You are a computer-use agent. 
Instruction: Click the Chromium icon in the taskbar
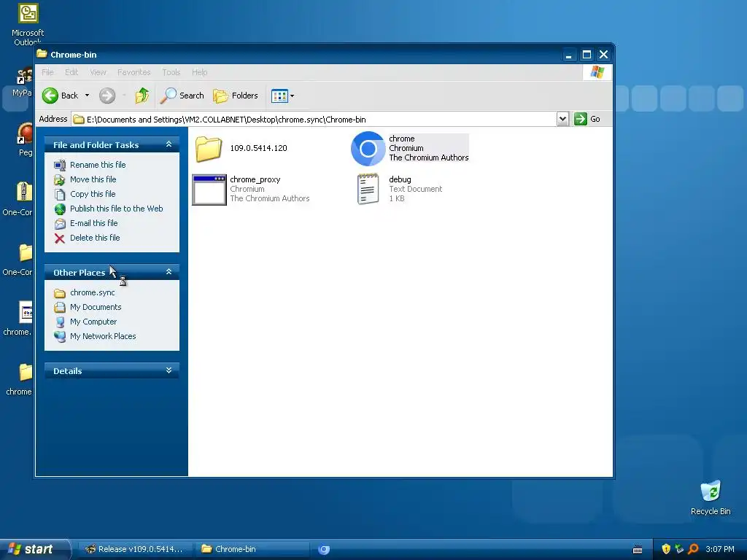point(324,550)
